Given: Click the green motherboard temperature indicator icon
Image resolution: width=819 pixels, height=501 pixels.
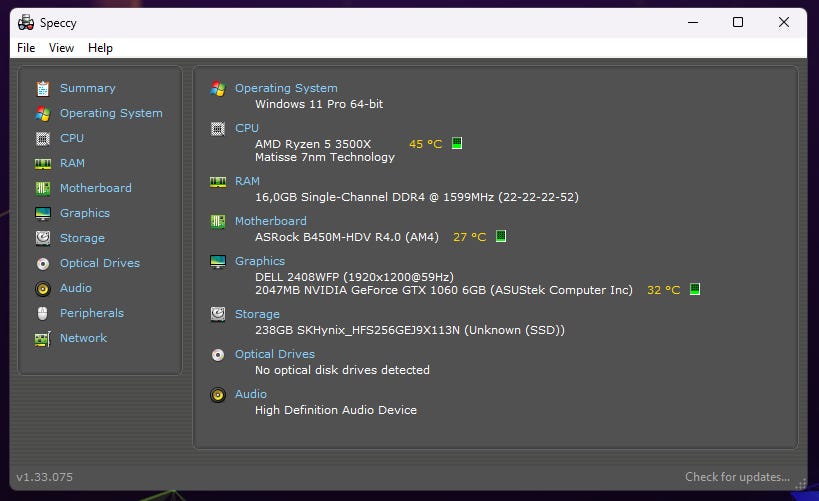Looking at the screenshot, I should pyautogui.click(x=501, y=236).
